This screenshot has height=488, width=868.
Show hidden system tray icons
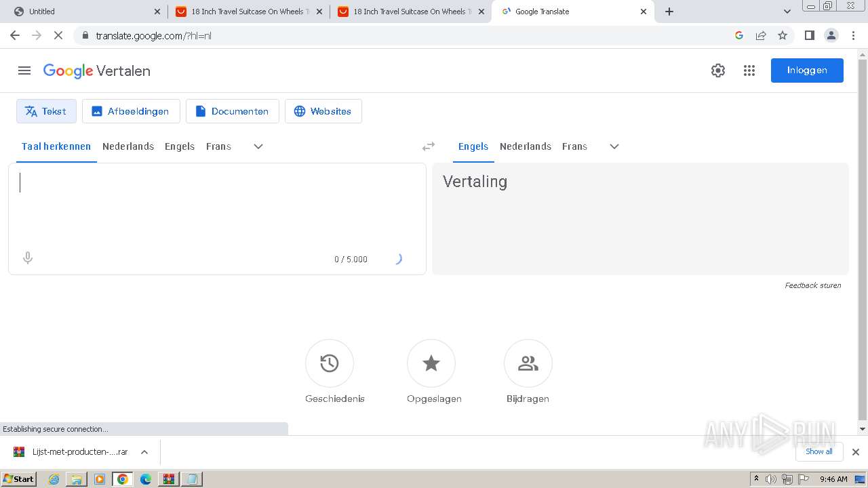pyautogui.click(x=756, y=479)
